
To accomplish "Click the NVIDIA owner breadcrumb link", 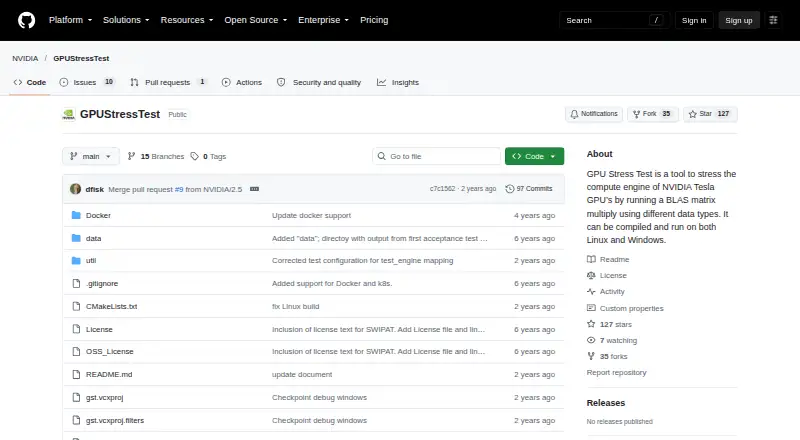I will click(x=25, y=58).
